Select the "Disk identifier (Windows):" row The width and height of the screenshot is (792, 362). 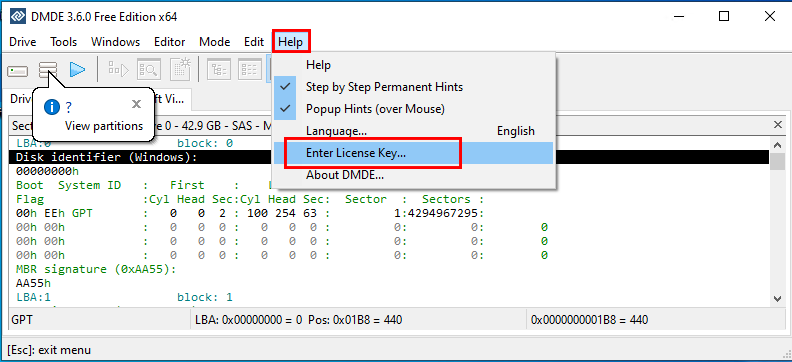pyautogui.click(x=389, y=157)
